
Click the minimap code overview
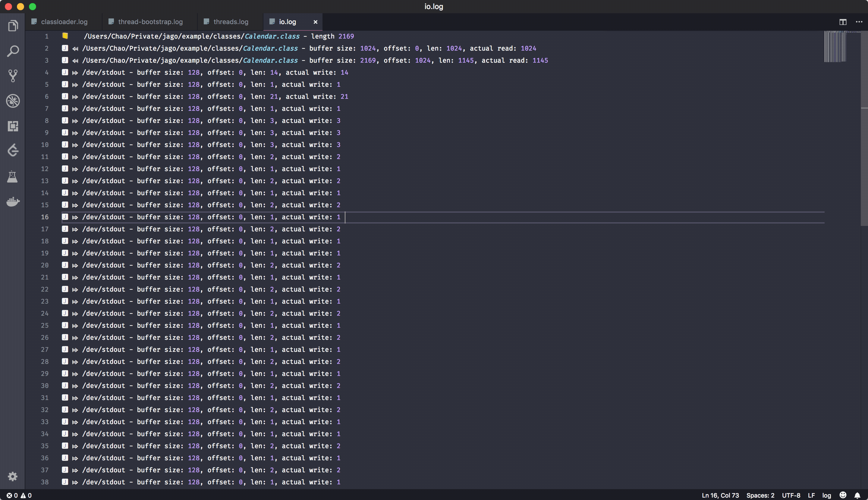(x=835, y=47)
